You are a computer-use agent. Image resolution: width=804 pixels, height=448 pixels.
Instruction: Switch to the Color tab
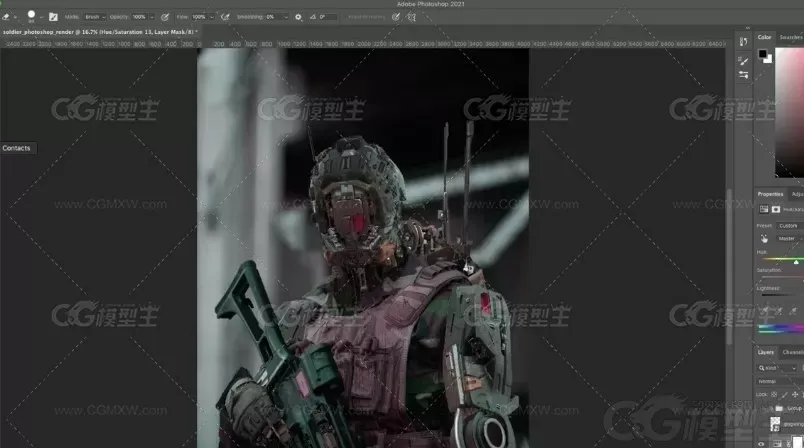coord(765,37)
